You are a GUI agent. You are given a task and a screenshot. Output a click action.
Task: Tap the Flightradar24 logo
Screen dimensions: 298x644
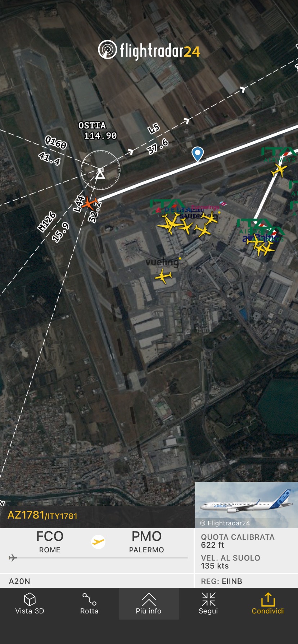(149, 50)
